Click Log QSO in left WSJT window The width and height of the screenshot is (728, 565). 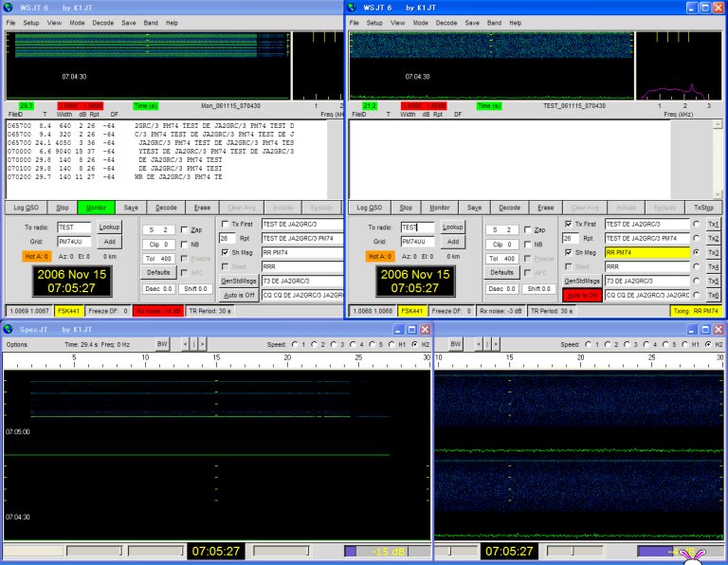[x=26, y=208]
